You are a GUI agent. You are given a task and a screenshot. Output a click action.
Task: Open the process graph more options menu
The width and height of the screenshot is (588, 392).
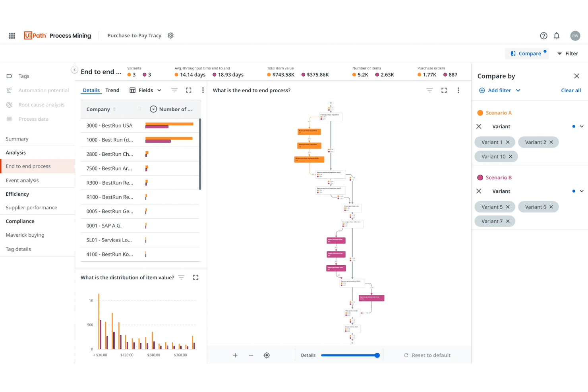click(x=458, y=90)
